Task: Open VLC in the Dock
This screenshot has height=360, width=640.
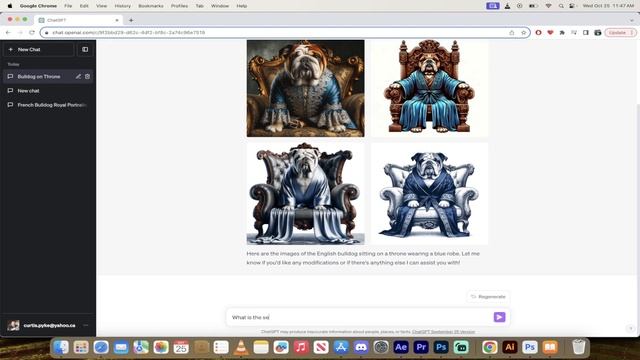Action: [241, 347]
